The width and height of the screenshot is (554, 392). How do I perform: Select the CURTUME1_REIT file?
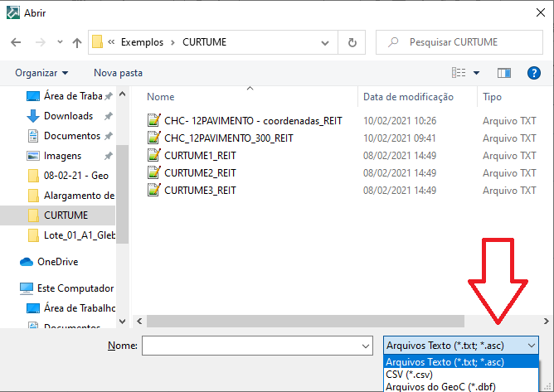tap(200, 155)
